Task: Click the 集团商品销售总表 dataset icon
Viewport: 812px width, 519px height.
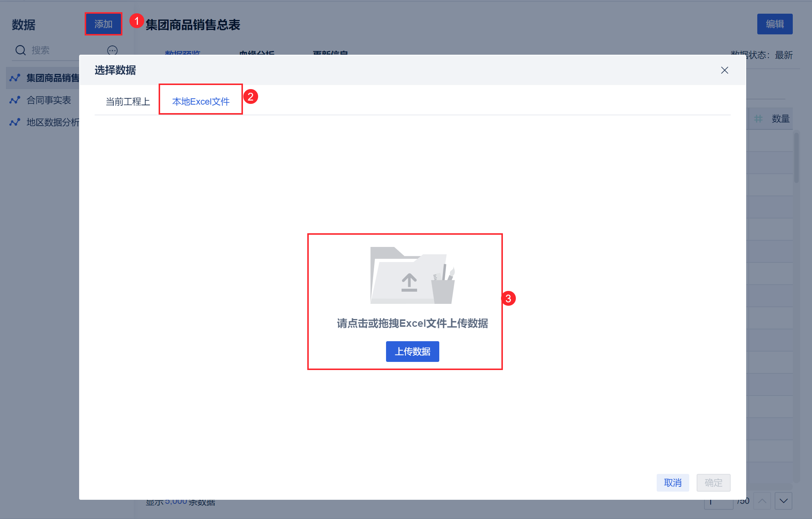Action: (x=15, y=78)
